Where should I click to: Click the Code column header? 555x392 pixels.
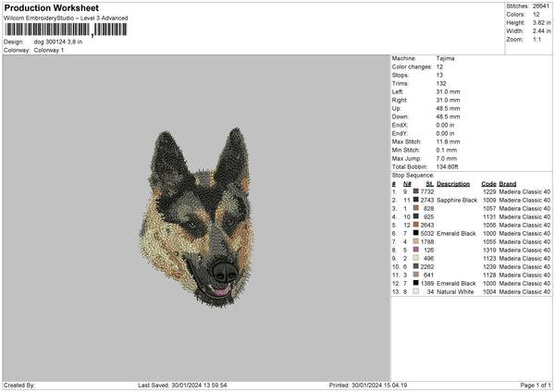(488, 183)
